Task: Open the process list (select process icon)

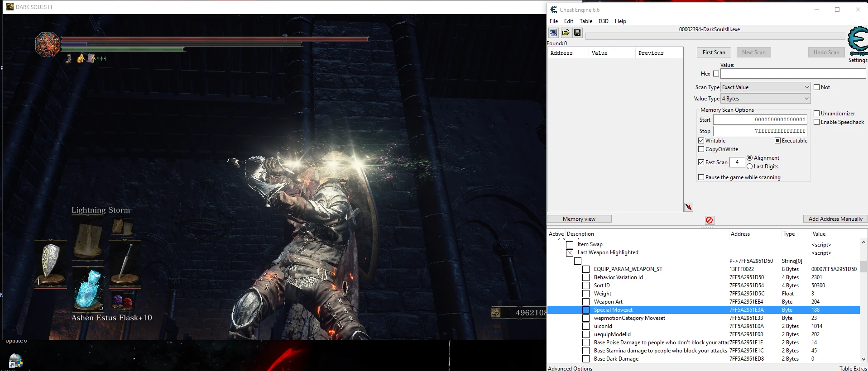Action: (x=553, y=33)
